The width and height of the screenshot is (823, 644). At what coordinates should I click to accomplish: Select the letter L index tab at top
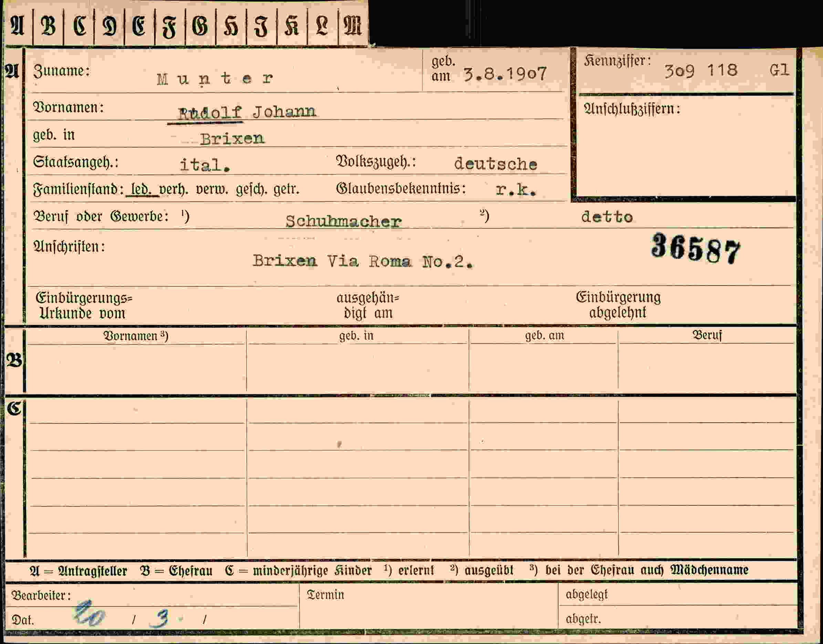pos(322,25)
